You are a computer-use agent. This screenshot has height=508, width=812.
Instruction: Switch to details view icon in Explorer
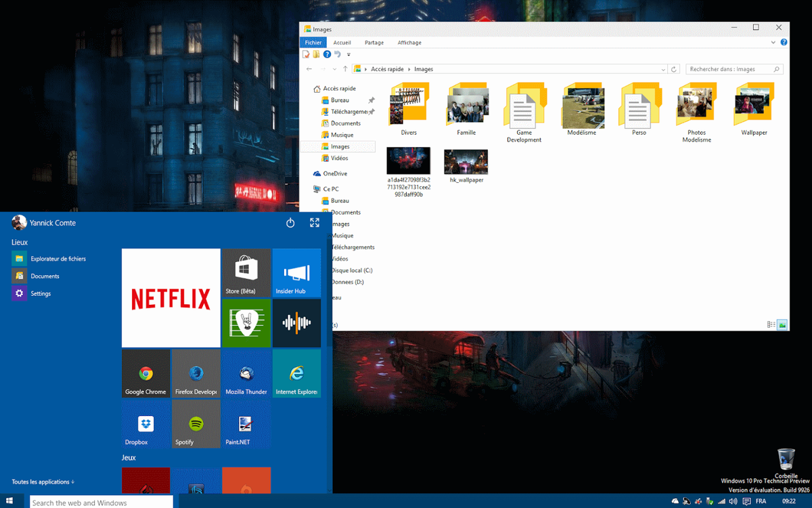point(771,325)
